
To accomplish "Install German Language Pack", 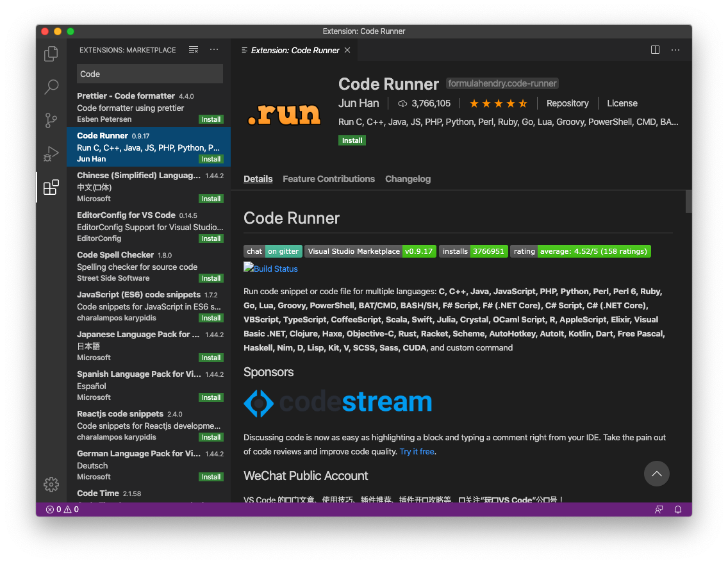I will point(211,477).
